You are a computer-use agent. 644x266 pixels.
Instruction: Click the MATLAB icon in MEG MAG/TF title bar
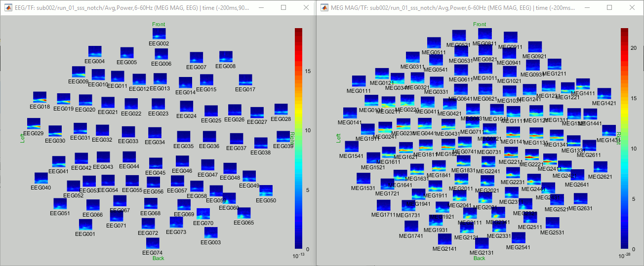(324, 8)
